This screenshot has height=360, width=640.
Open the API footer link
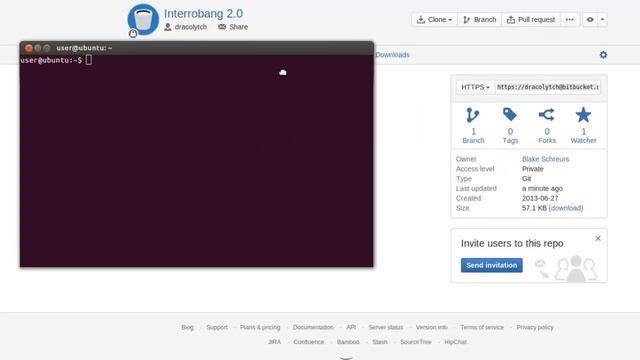pyautogui.click(x=351, y=327)
